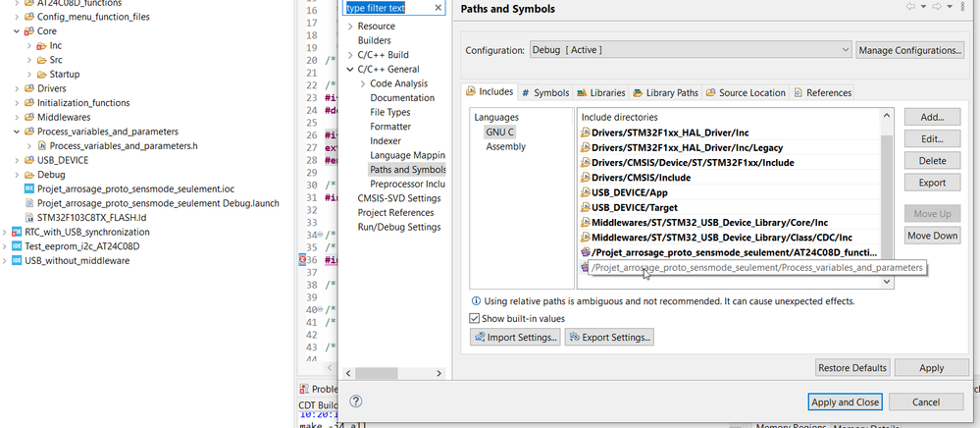
Task: Click the Delete button
Action: [932, 161]
